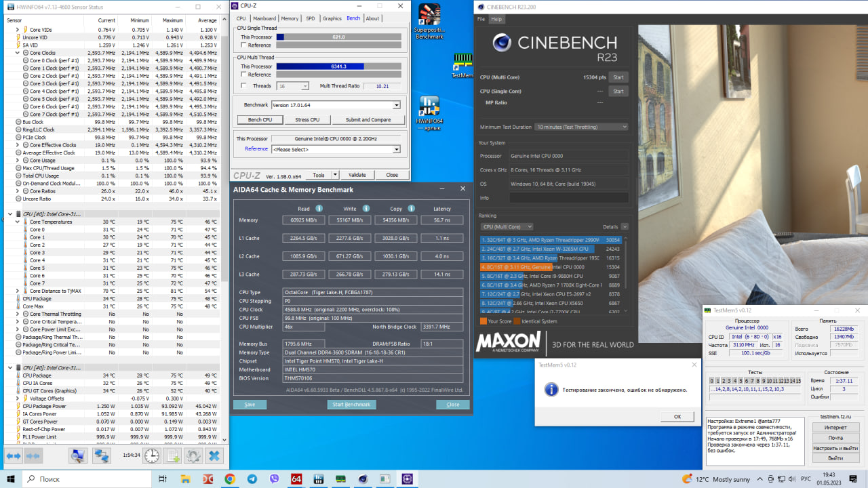Start the Cinebench CPU (Multi Core) test
The width and height of the screenshot is (868, 488).
(618, 77)
